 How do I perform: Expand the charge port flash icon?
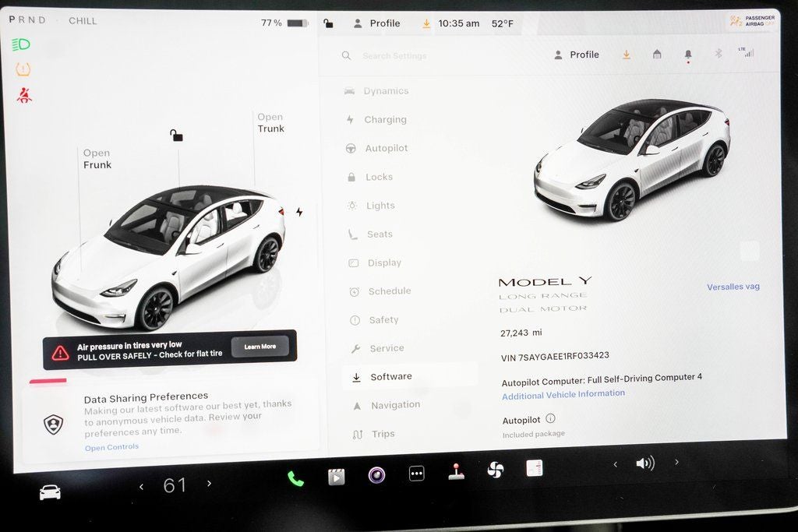[298, 210]
